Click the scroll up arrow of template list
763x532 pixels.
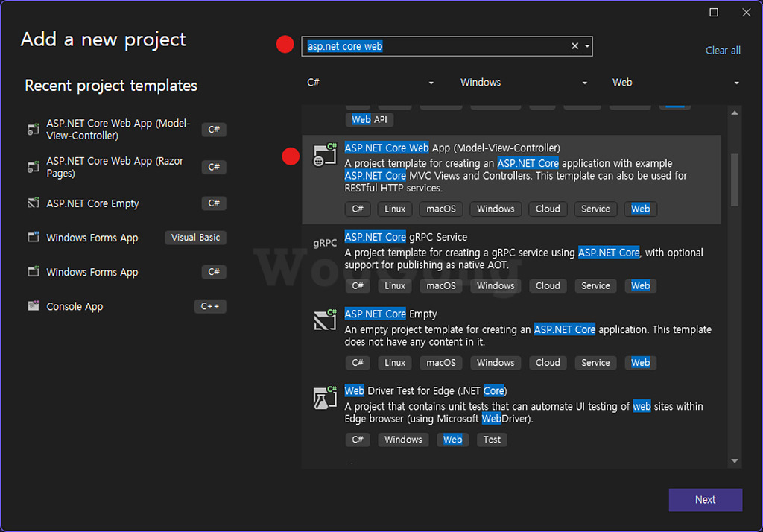(735, 113)
